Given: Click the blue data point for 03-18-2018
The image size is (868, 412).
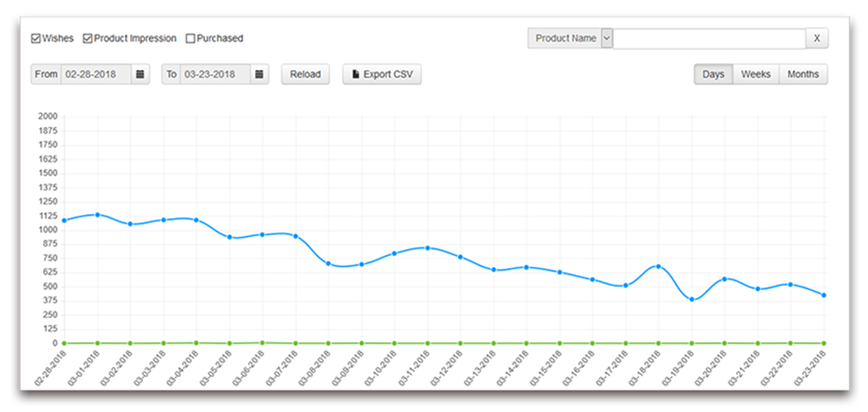Looking at the screenshot, I should click(x=658, y=267).
